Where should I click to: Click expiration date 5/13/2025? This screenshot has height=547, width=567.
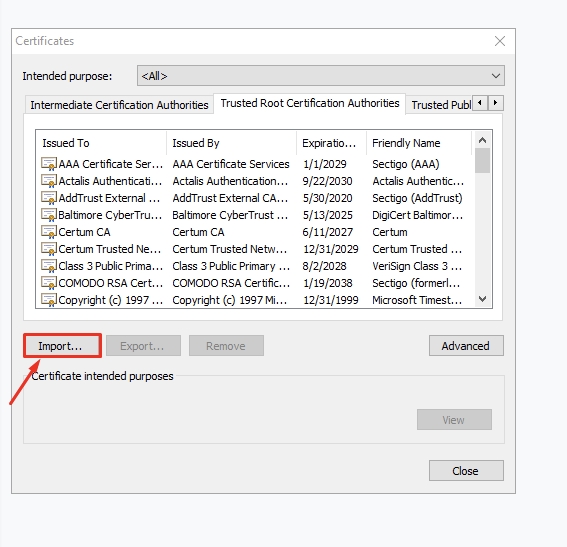(327, 215)
